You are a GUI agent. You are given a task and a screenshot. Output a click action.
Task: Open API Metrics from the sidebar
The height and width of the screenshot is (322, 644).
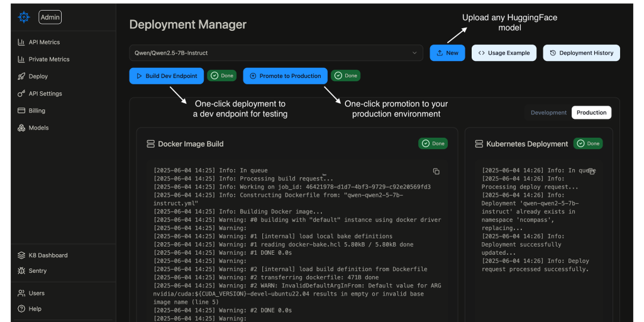tap(44, 42)
